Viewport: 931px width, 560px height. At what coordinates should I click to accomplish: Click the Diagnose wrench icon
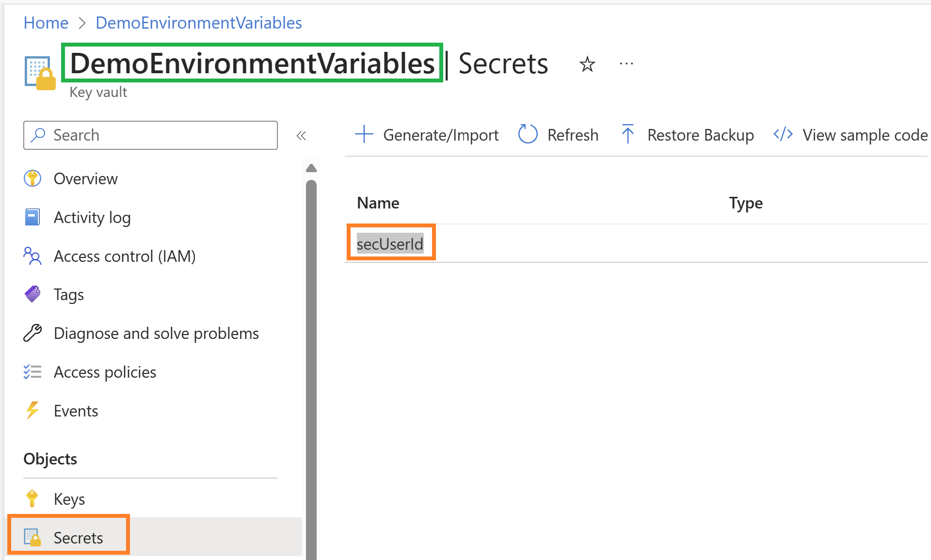(x=32, y=333)
